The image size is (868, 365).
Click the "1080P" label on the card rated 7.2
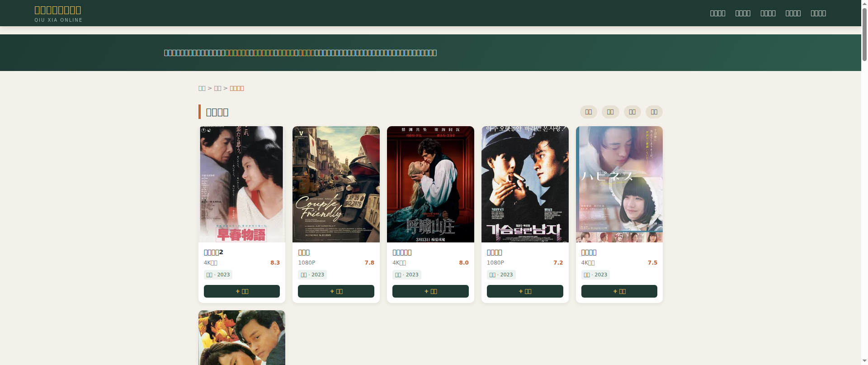[x=495, y=263]
